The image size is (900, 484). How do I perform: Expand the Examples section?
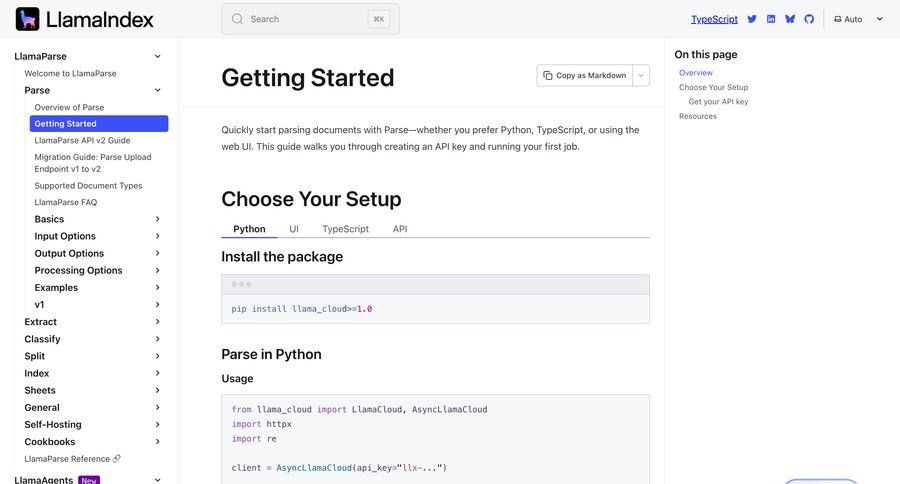tap(157, 288)
